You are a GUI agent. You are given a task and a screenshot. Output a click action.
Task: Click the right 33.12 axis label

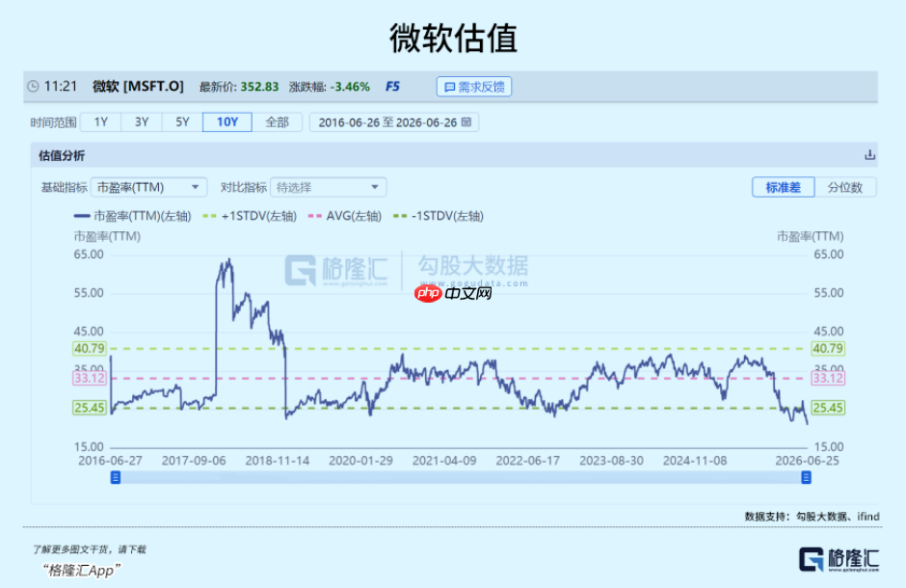[x=828, y=378]
